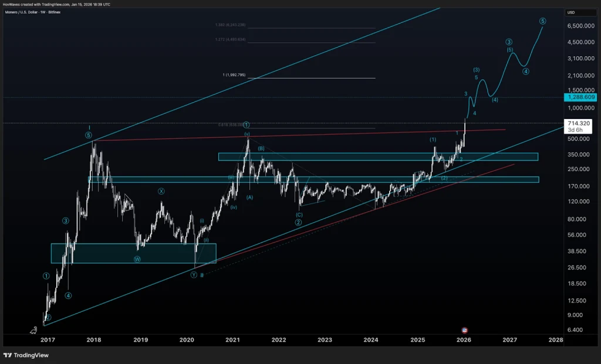Select the (C) wave label
Screen dimensions: 601x364
pyautogui.click(x=299, y=215)
